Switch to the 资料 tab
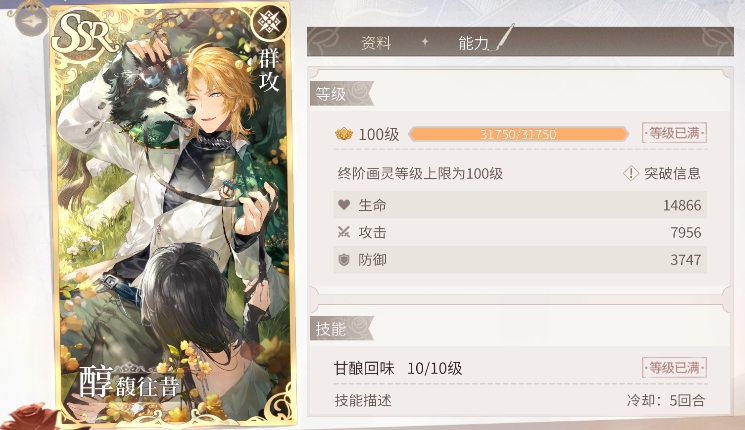Image resolution: width=745 pixels, height=430 pixels. point(376,43)
